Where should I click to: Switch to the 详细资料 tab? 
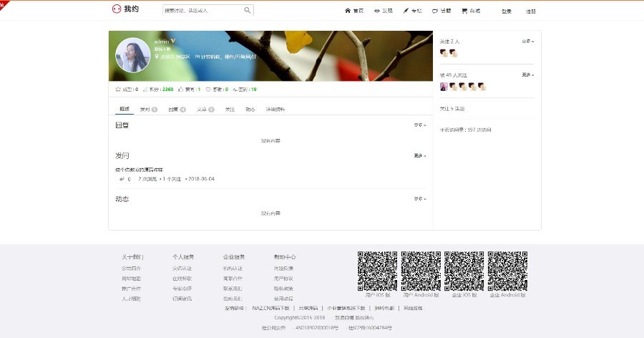point(275,110)
